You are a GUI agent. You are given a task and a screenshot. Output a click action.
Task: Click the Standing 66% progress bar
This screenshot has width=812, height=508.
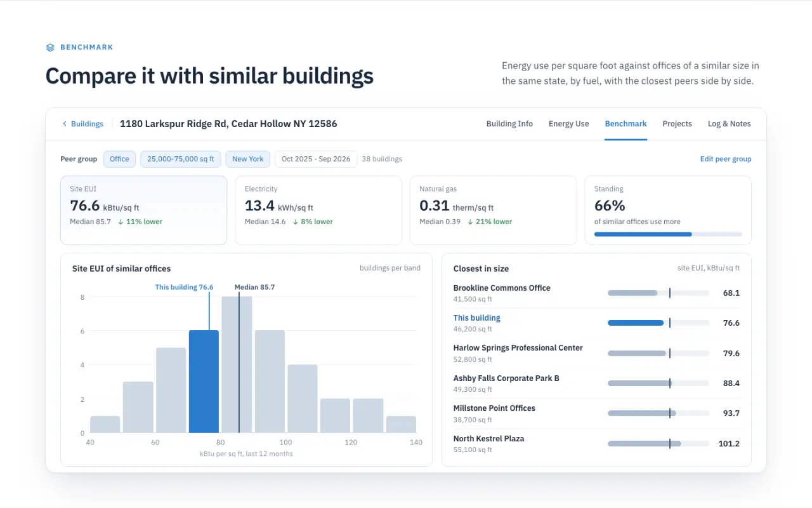pyautogui.click(x=668, y=234)
